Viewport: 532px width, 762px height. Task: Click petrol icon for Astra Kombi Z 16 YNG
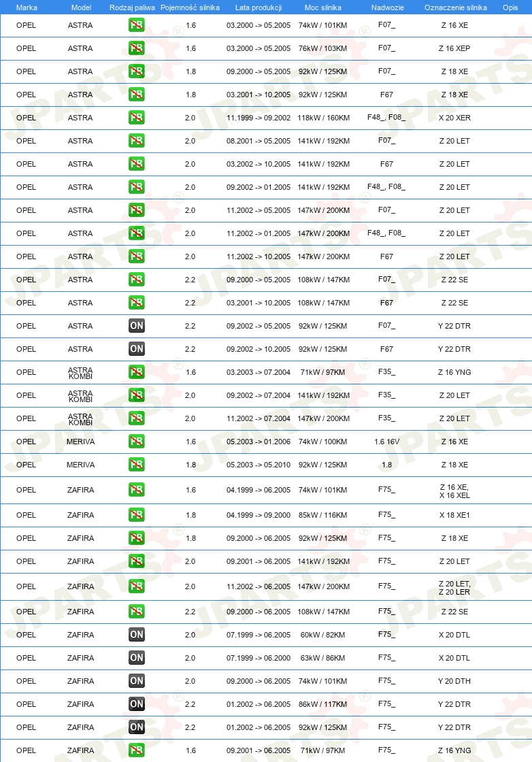pyautogui.click(x=137, y=372)
